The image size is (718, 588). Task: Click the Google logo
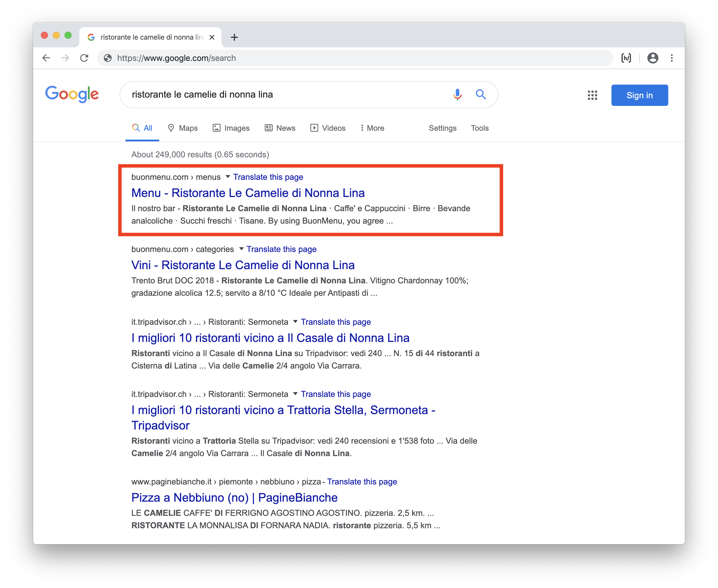tap(72, 94)
